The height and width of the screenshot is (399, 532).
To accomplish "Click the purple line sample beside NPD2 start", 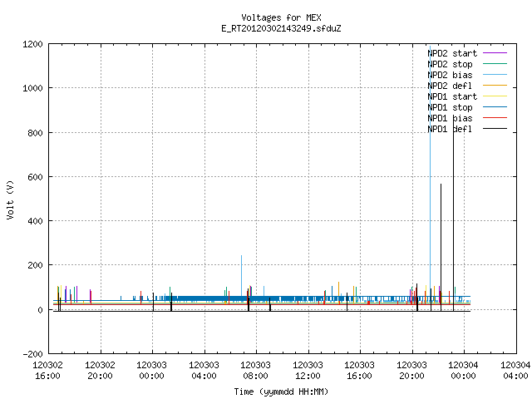I will pyautogui.click(x=495, y=53).
